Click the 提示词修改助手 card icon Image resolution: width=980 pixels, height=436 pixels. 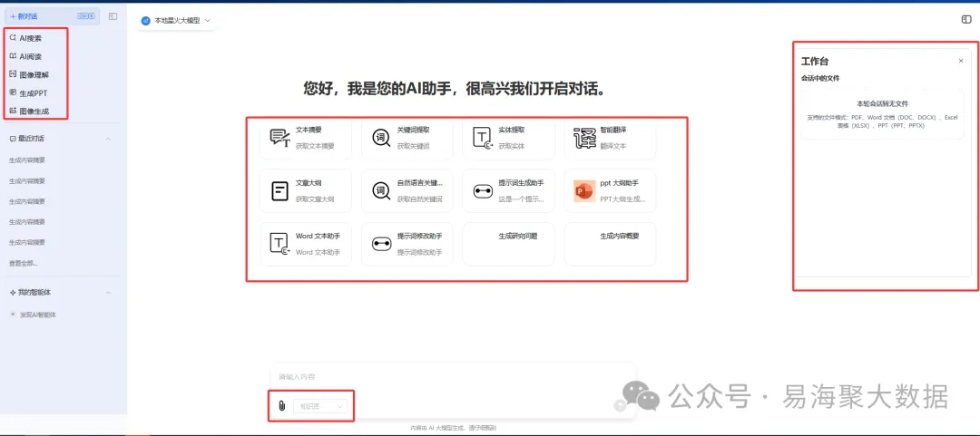[381, 244]
